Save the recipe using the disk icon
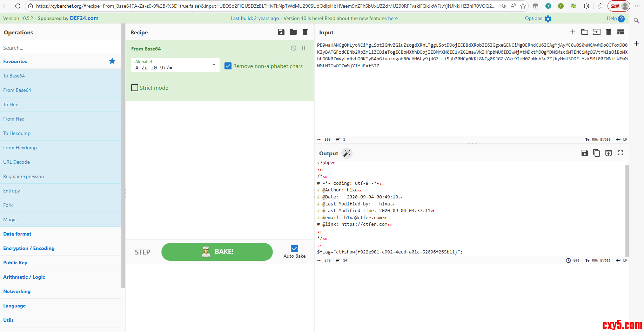Screen dimensions: 644x332 pos(281,32)
